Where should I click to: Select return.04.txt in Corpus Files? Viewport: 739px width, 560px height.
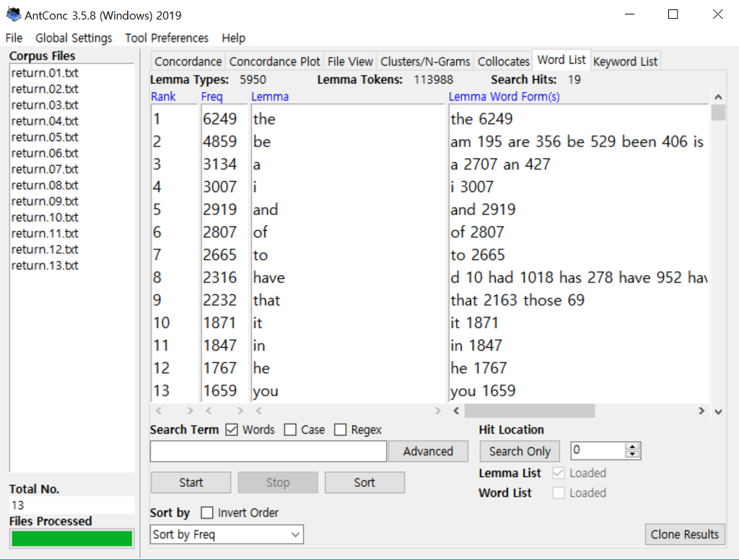click(45, 121)
